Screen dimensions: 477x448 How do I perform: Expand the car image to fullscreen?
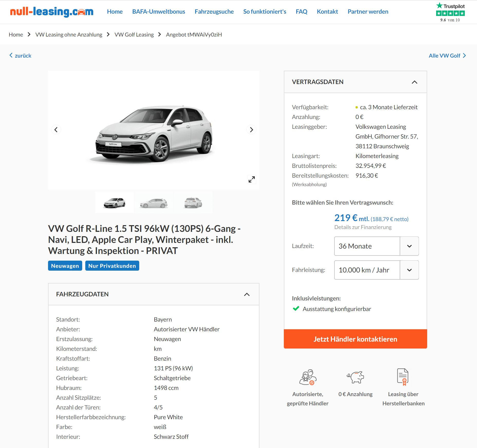click(x=251, y=179)
